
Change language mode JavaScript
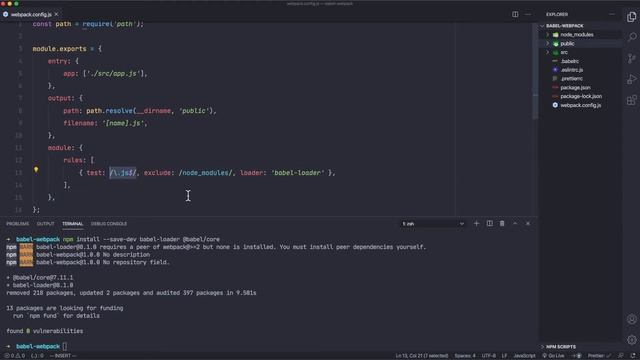(x=524, y=356)
